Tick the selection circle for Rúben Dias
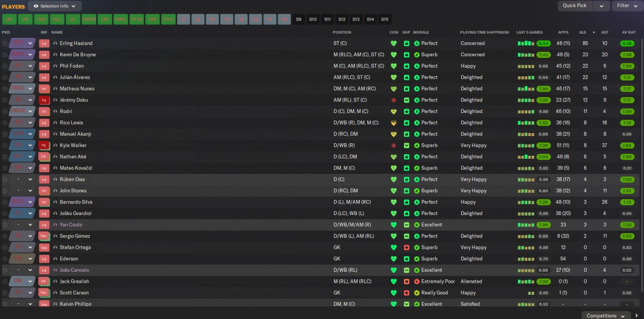Image resolution: width=644 pixels, height=319 pixels. click(x=5, y=179)
